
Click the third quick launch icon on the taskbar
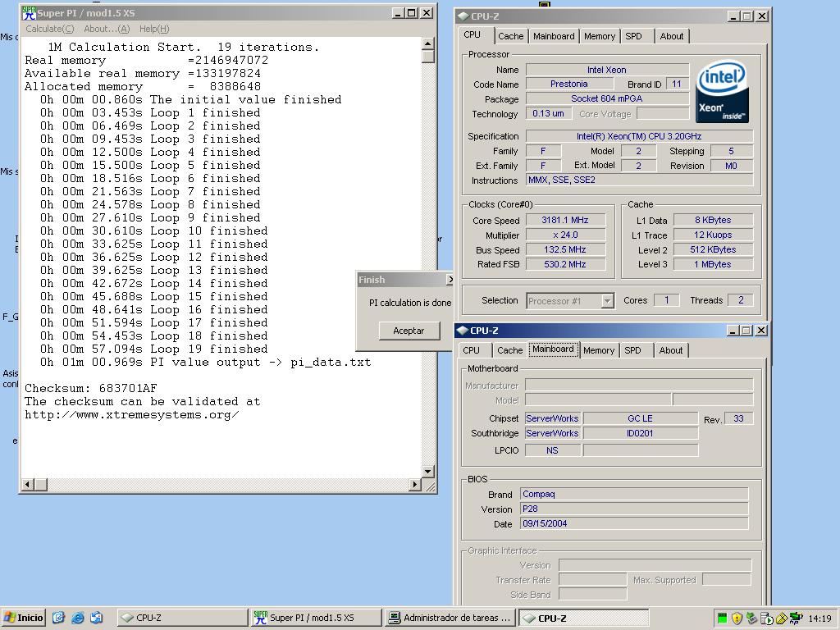pos(97,618)
